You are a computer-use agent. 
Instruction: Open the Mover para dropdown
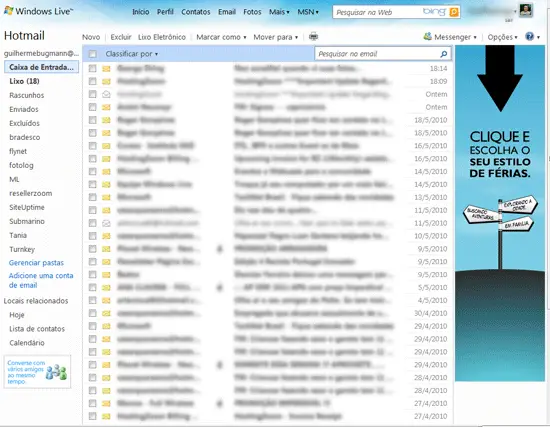pos(275,37)
